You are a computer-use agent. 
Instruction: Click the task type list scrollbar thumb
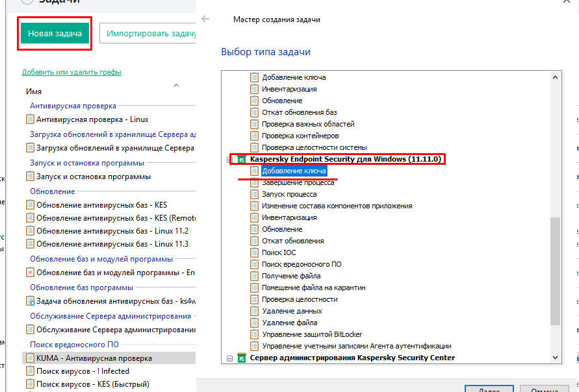555,271
